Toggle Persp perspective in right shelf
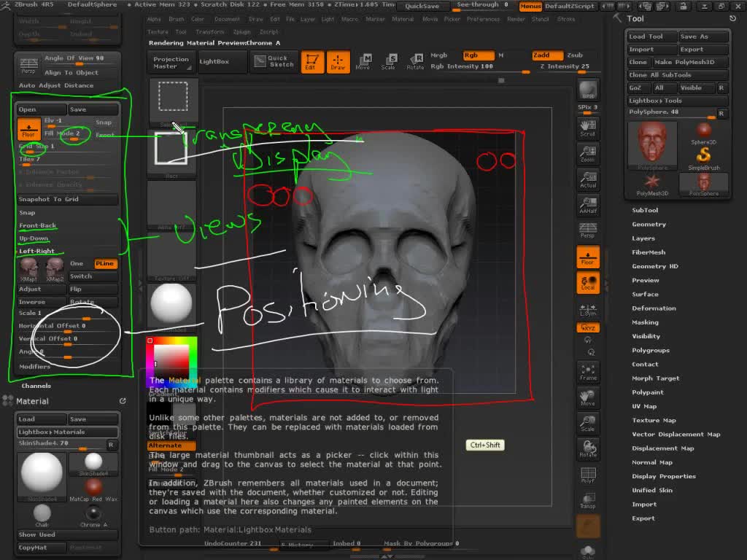This screenshot has width=747, height=560. [588, 230]
